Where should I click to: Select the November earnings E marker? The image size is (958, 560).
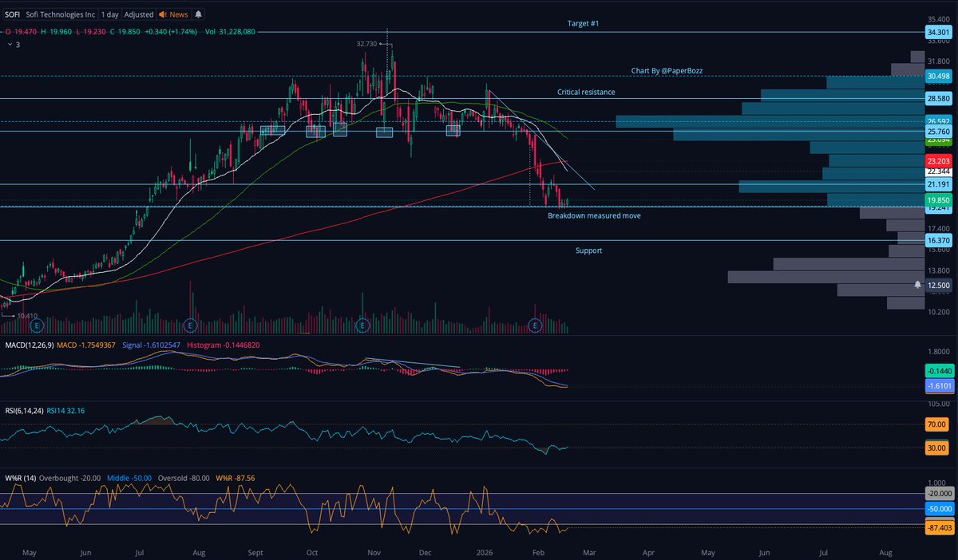pyautogui.click(x=363, y=325)
